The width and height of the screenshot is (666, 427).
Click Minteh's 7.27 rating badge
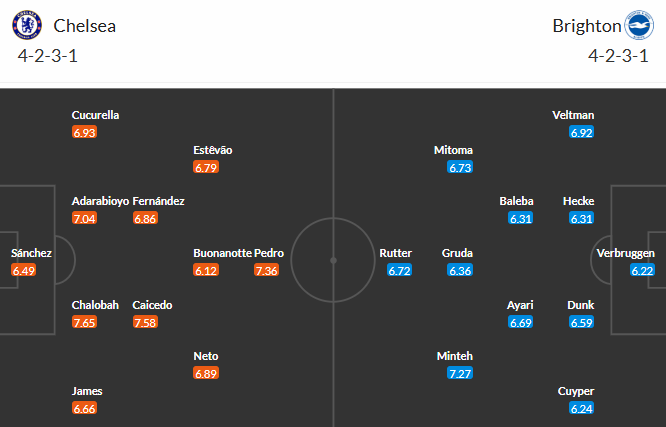point(460,373)
